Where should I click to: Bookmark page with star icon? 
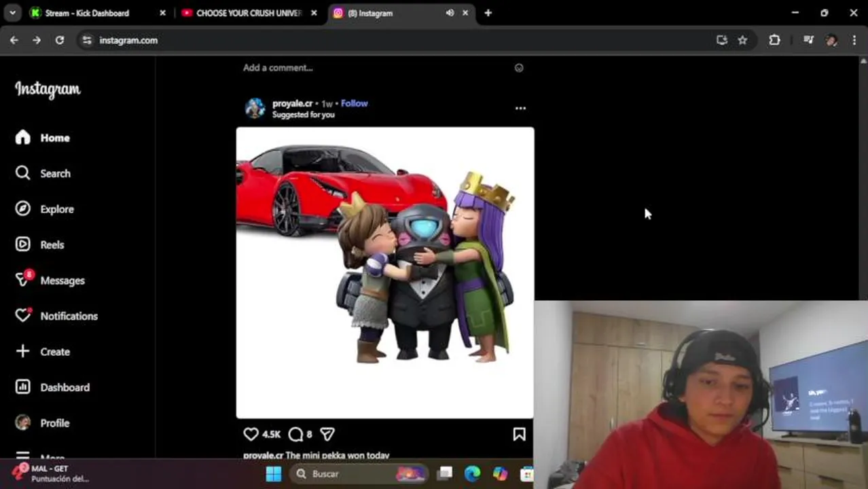pos(742,40)
